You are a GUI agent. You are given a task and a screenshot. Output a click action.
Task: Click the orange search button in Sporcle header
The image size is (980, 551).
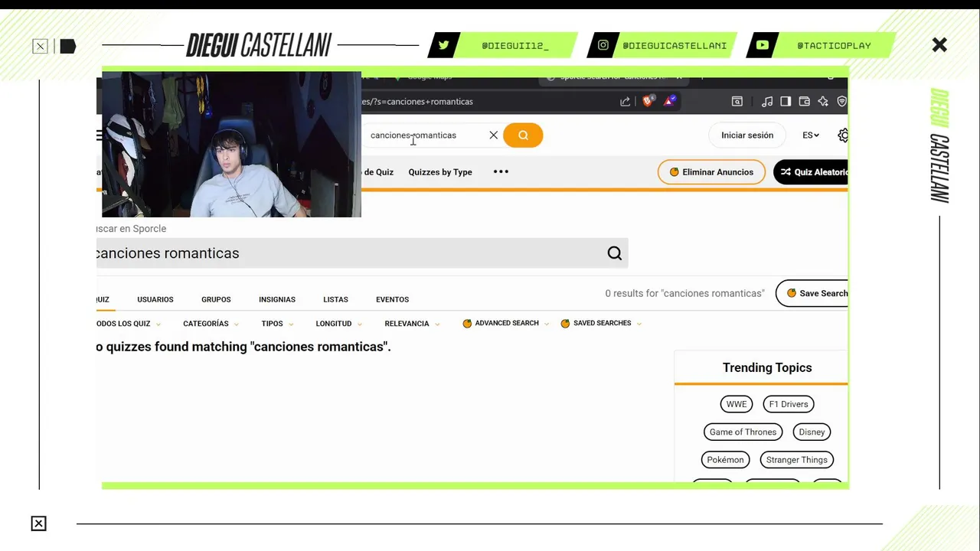pos(523,135)
